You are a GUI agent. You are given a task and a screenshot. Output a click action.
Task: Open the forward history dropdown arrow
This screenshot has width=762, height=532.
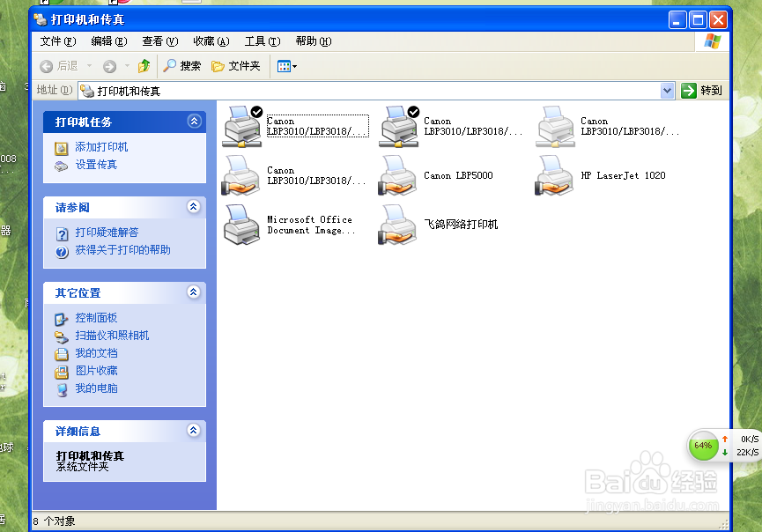point(128,66)
